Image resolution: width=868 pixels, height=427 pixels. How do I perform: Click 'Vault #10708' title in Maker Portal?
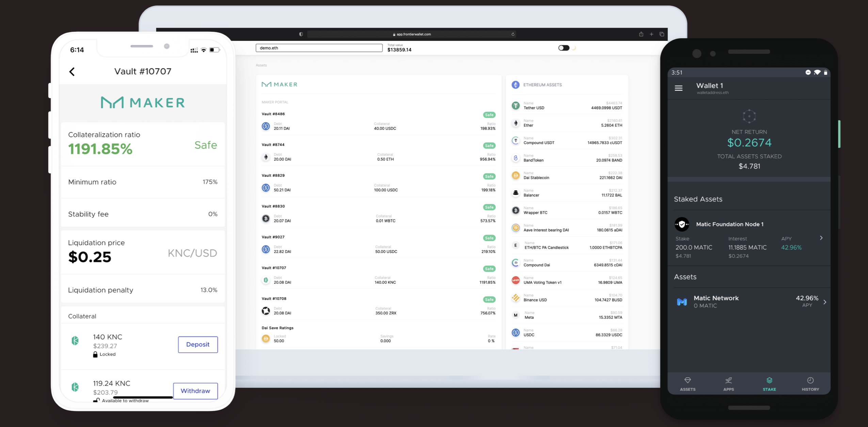(x=274, y=299)
